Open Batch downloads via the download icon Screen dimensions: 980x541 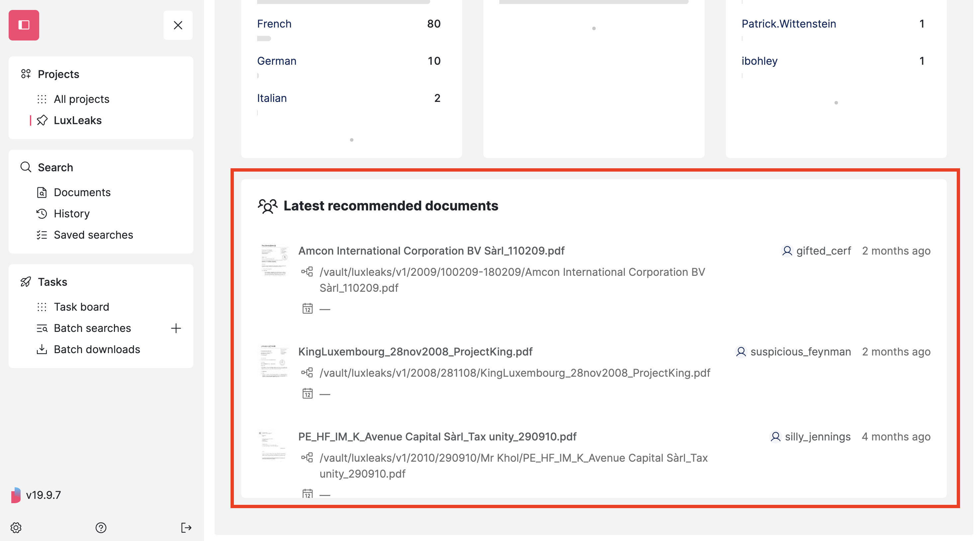pos(42,349)
